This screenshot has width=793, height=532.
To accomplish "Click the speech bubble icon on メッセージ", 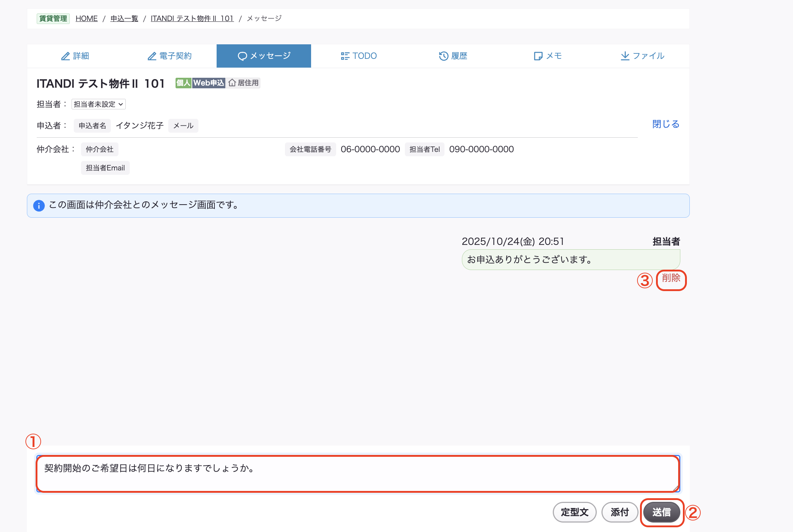I will coord(242,56).
